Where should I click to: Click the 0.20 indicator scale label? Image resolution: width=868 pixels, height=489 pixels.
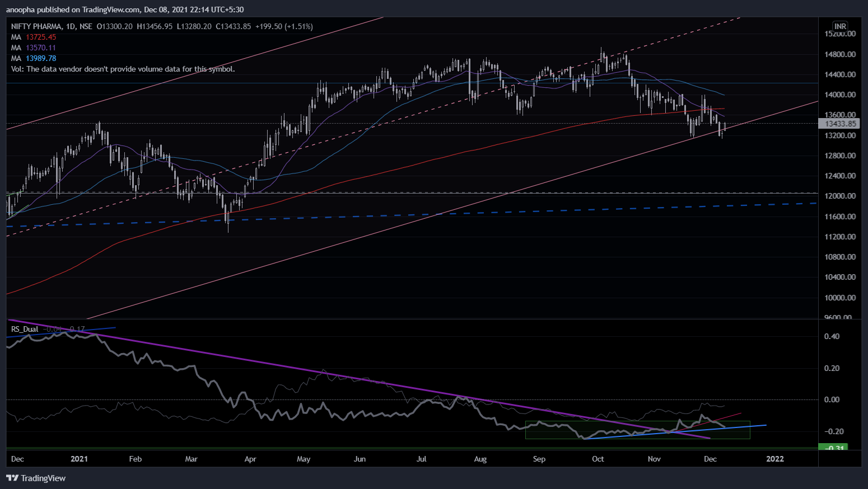coord(832,368)
